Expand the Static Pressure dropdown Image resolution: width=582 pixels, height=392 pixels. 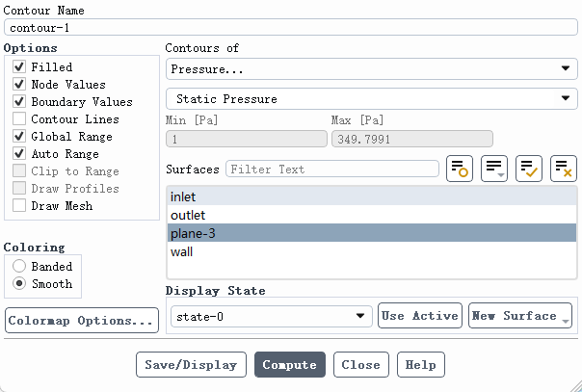tap(370, 99)
